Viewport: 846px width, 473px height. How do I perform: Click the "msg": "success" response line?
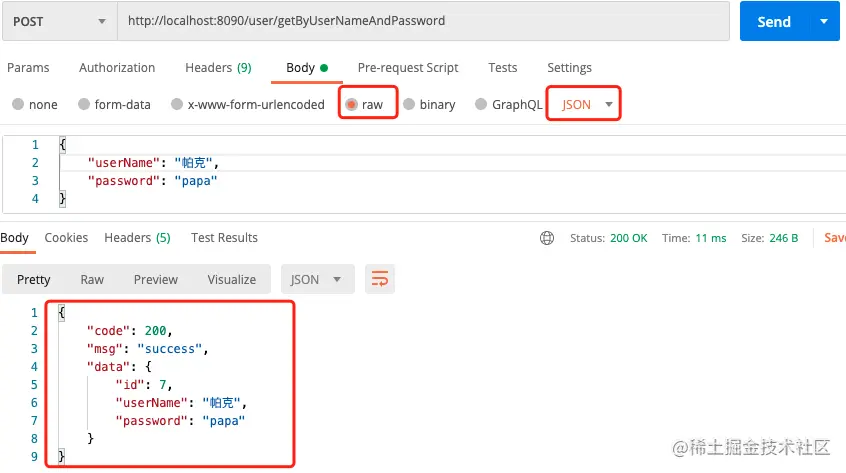[x=147, y=349]
